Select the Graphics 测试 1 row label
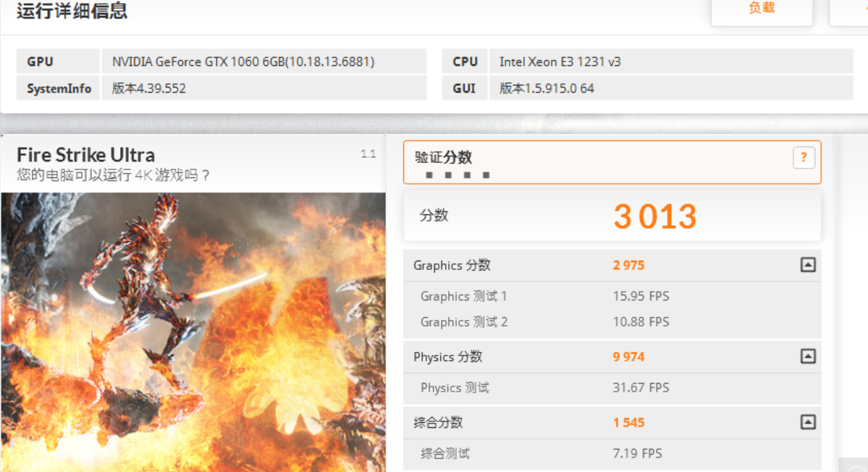 tap(463, 297)
